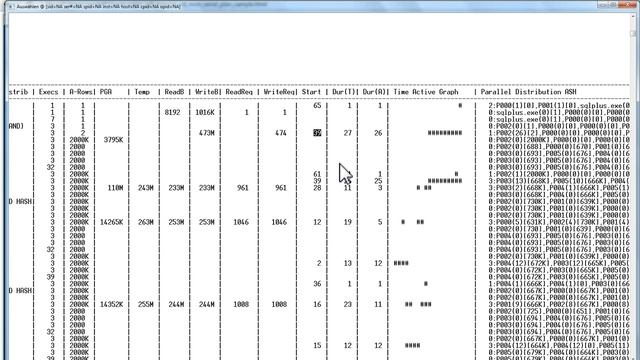
Task: Click the '61' Start value
Action: click(x=317, y=174)
